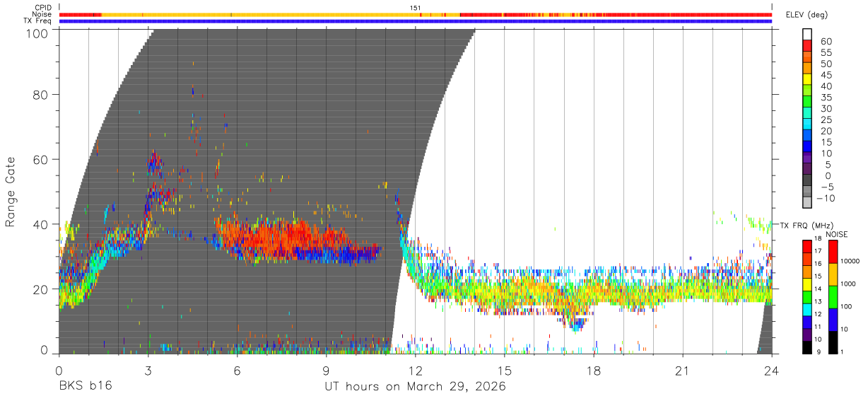This screenshot has width=868, height=401.
Task: Click the "80" tick label on Range Gate axis
Action: point(40,95)
